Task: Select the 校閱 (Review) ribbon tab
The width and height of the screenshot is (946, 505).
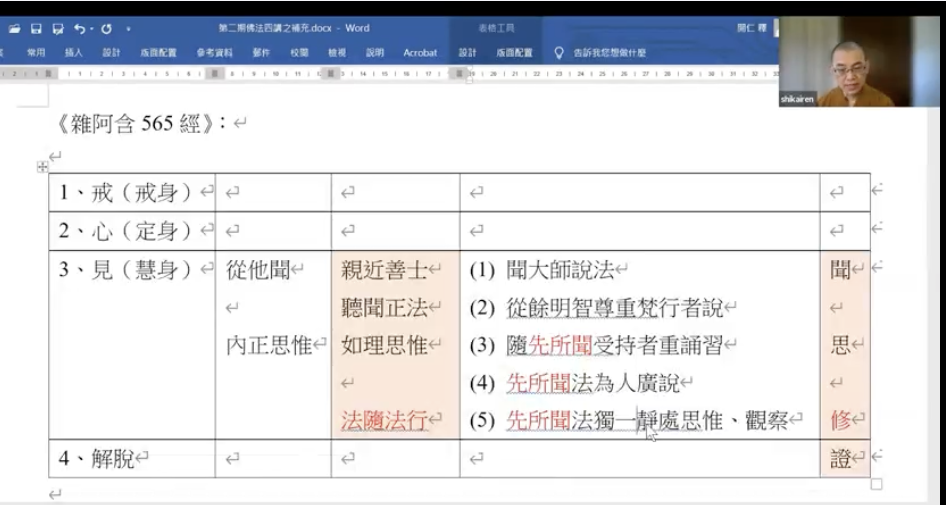Action: point(299,52)
